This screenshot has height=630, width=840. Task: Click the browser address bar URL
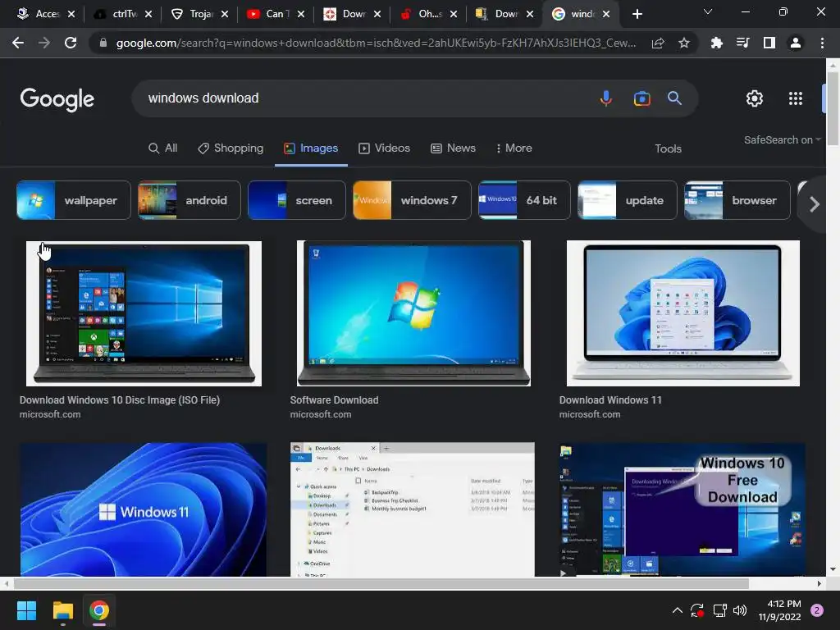[375, 43]
